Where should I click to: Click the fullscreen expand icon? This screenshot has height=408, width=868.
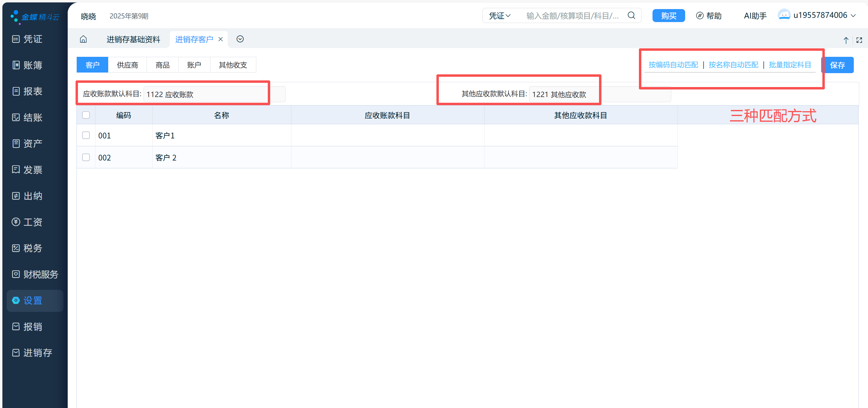pos(859,40)
